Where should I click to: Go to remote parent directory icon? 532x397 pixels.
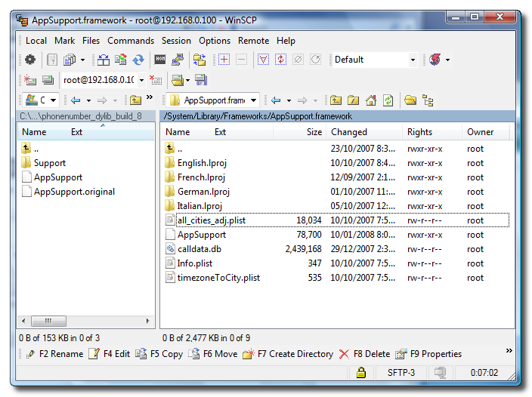336,100
